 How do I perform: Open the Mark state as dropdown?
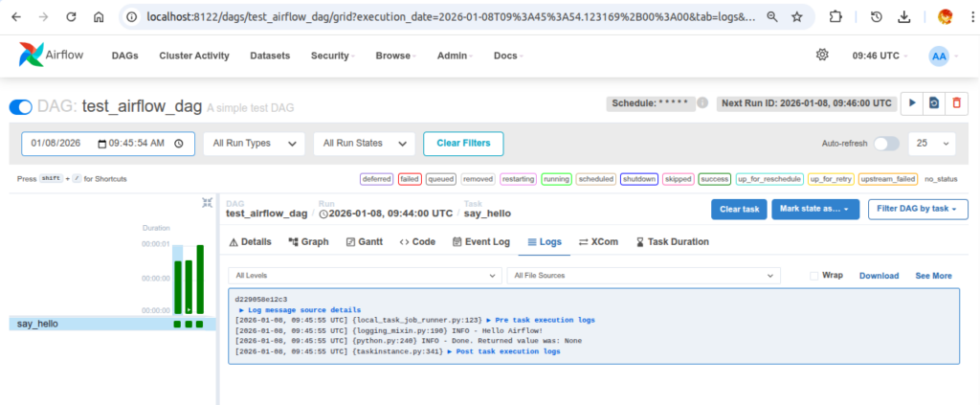(x=814, y=209)
